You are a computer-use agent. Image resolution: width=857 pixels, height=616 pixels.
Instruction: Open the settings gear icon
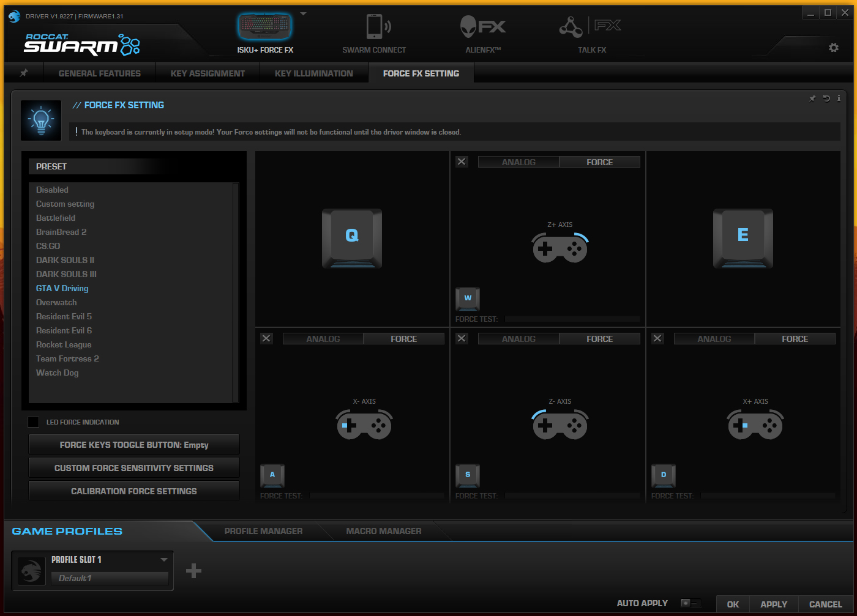[x=833, y=48]
